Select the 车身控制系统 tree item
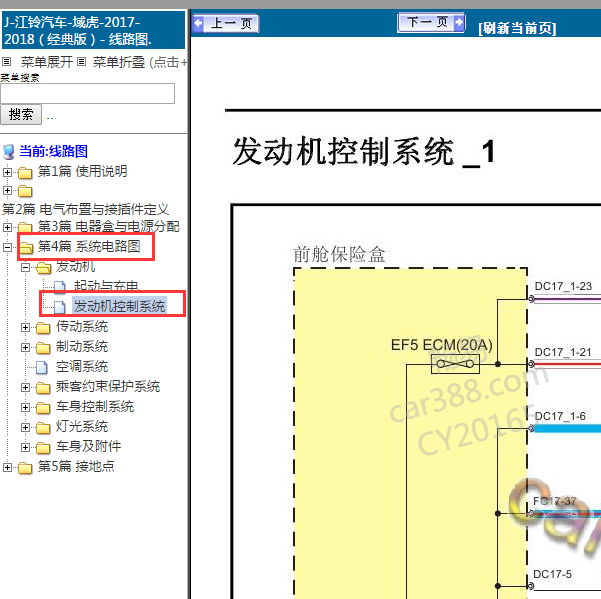This screenshot has width=601, height=599. [x=95, y=406]
